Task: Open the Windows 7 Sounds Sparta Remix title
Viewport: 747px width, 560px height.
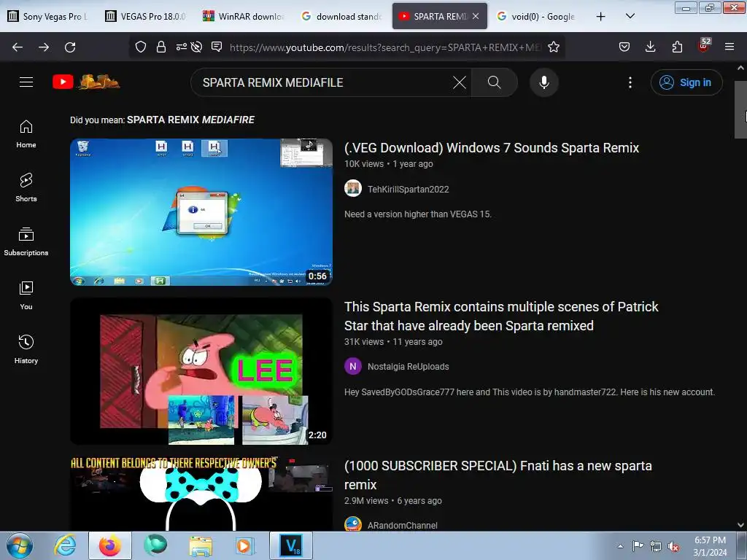Action: coord(492,147)
